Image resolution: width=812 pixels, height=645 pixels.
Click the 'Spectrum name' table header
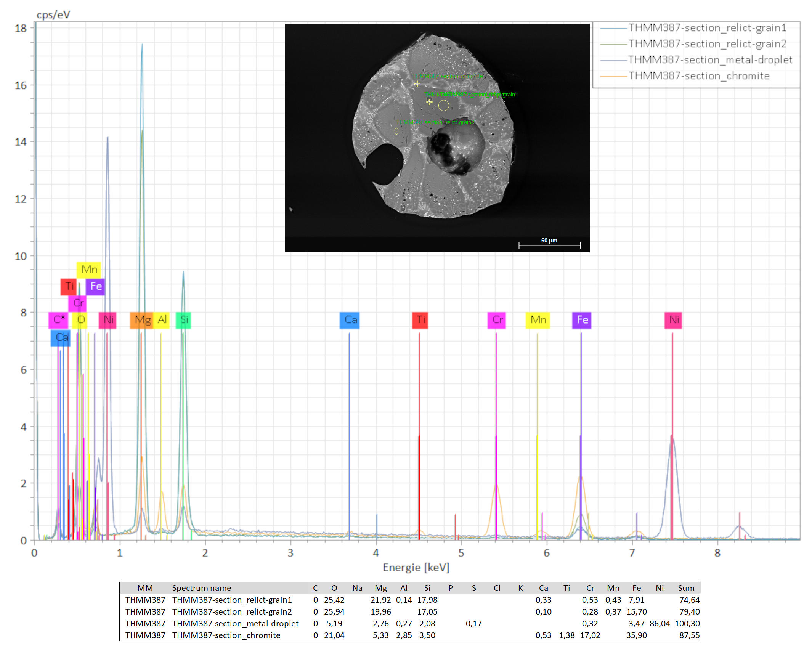(x=201, y=588)
